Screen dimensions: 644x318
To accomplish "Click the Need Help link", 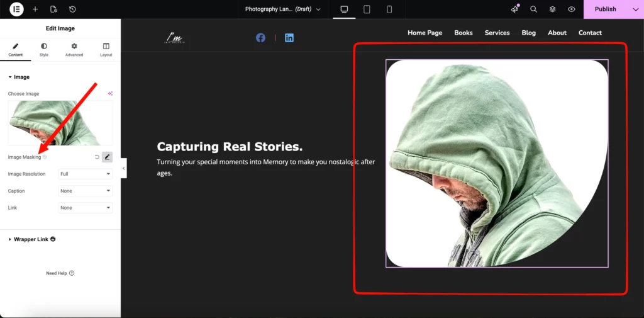I will click(60, 273).
